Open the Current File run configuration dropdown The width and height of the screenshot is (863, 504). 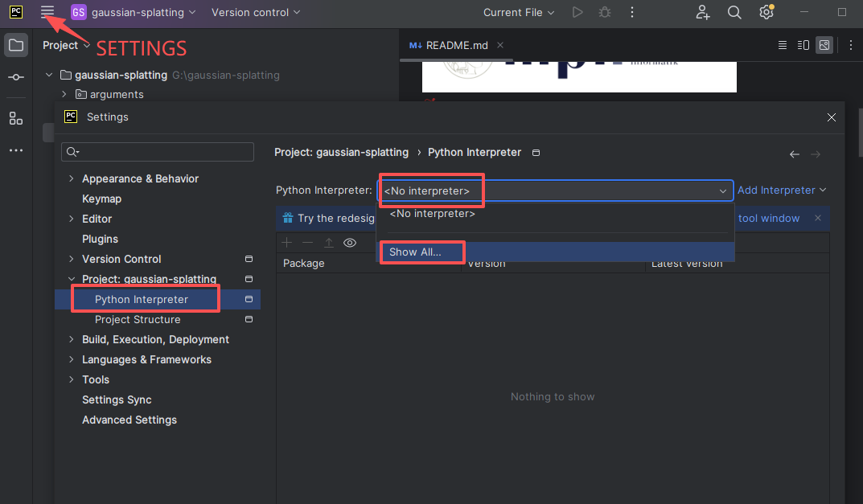(x=519, y=12)
